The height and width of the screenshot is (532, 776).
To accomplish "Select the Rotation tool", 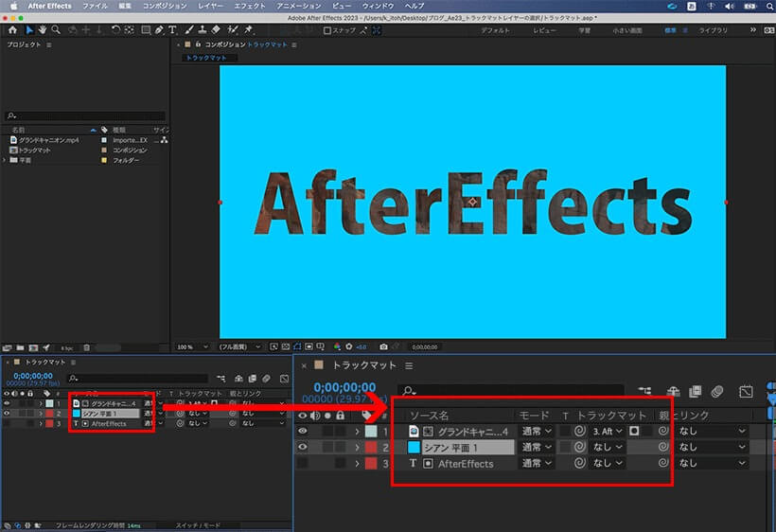I will tap(115, 30).
